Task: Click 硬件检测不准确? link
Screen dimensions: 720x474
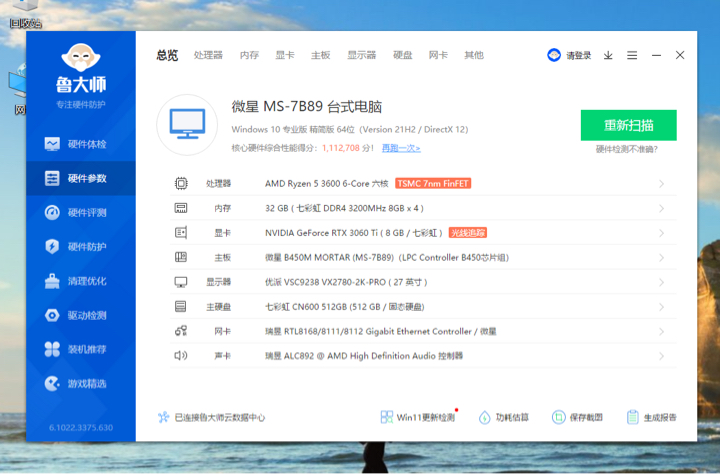Action: [x=627, y=149]
